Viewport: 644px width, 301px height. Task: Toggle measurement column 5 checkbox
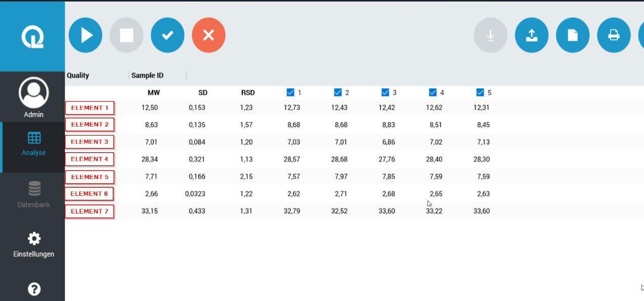click(x=481, y=93)
